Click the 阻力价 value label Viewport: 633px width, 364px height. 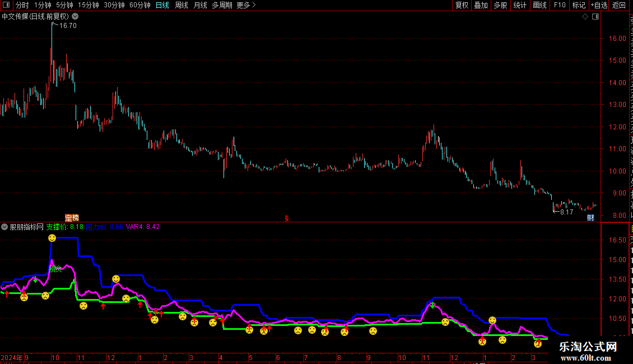click(105, 227)
